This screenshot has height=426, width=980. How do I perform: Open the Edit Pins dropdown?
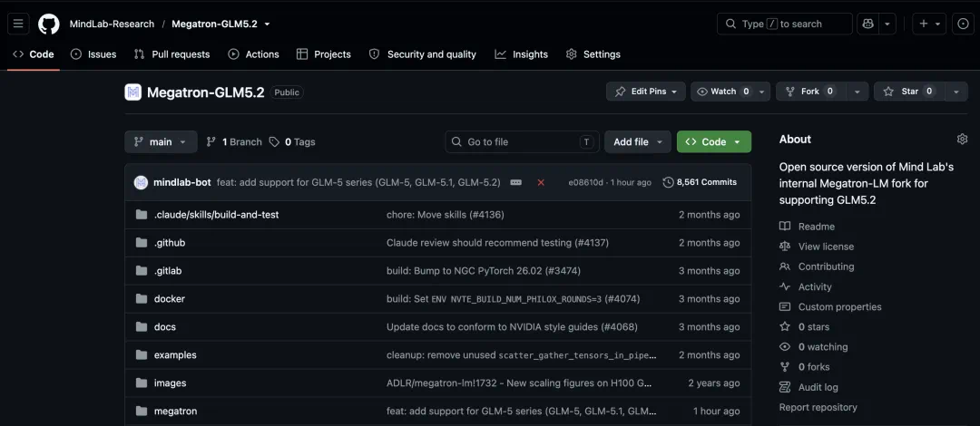tap(646, 92)
